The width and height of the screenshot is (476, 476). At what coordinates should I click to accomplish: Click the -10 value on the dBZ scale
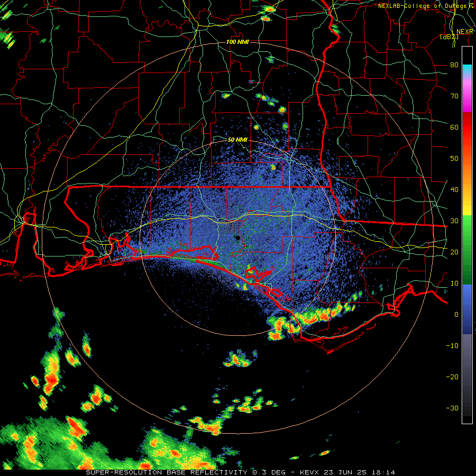452,346
